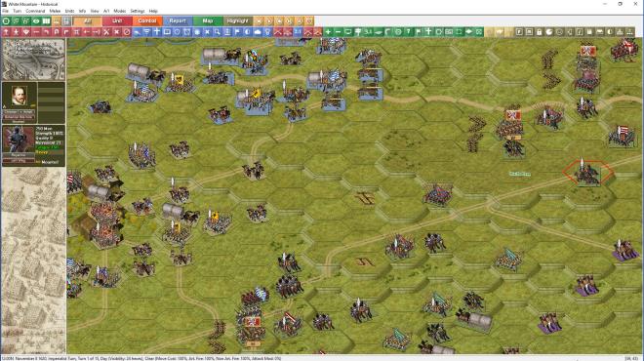The image size is (644, 361).
Task: Click the pie chart icon
Action: coord(549,31)
